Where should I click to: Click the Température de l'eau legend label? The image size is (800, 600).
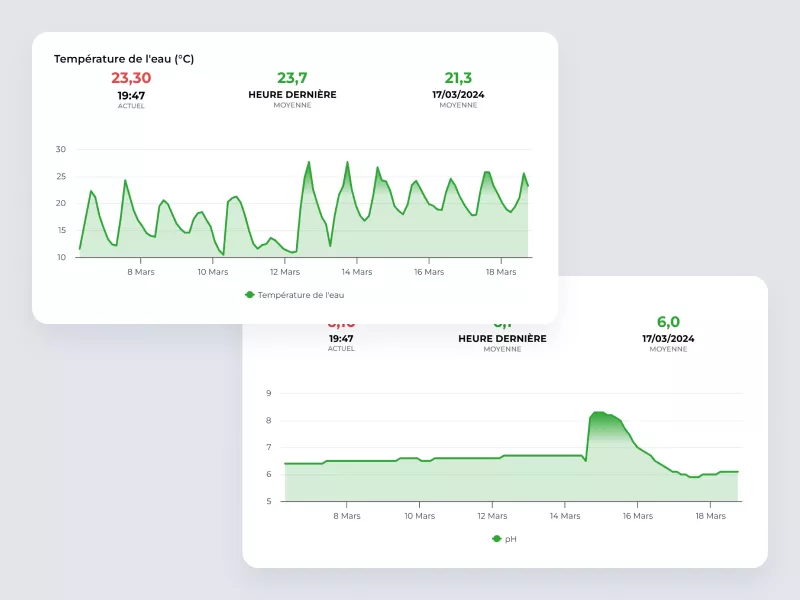[x=301, y=295]
